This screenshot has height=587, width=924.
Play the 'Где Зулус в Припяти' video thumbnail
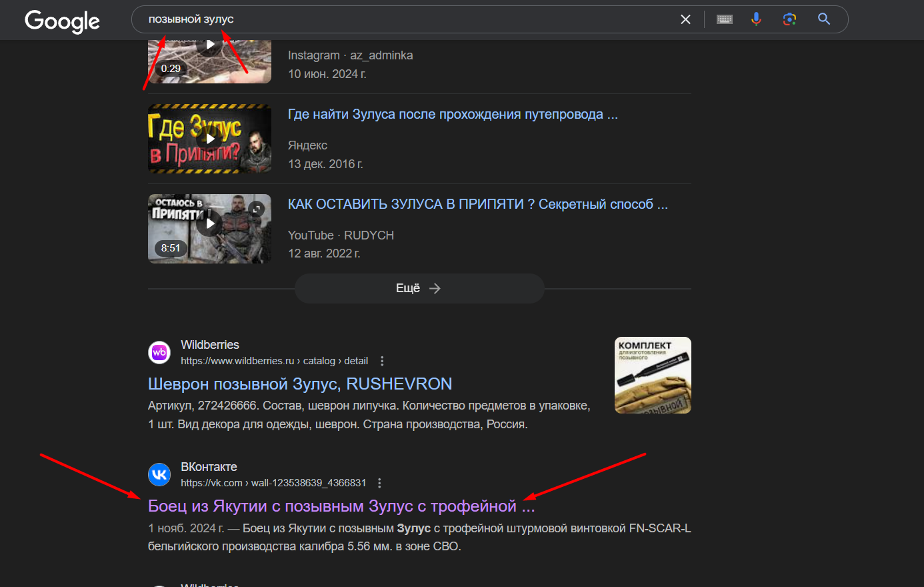(x=209, y=139)
